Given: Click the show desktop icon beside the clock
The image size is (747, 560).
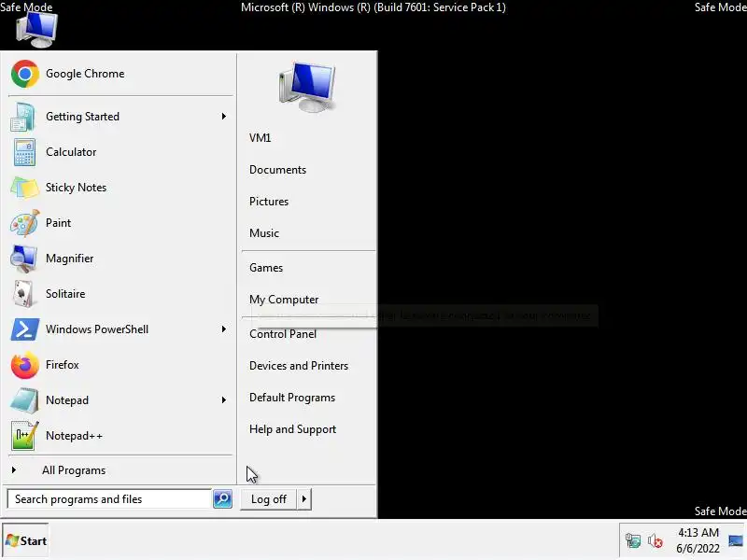Looking at the screenshot, I should coord(736,541).
